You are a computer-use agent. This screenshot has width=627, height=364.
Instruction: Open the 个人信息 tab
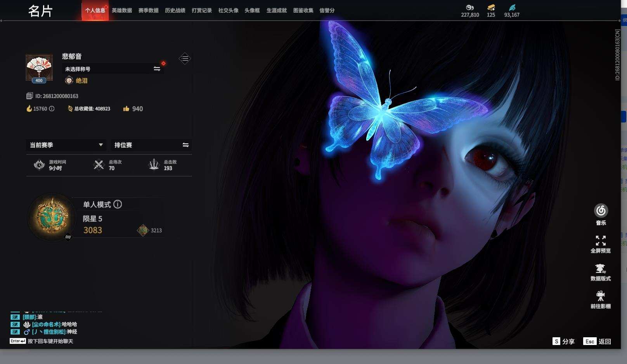click(95, 10)
